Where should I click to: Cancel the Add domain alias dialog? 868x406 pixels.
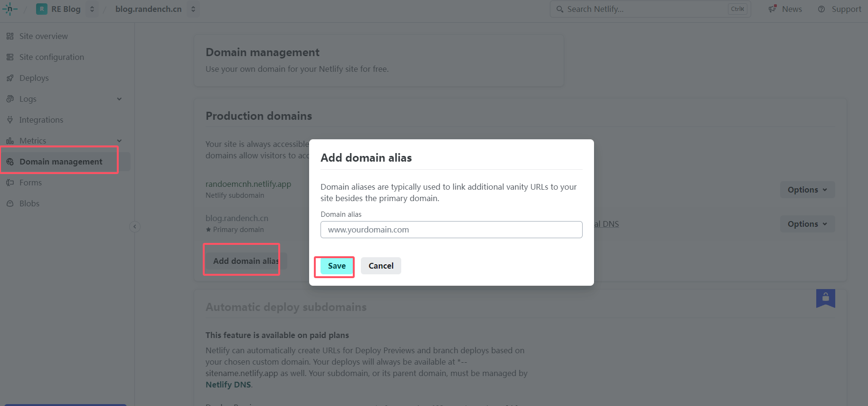[381, 266]
